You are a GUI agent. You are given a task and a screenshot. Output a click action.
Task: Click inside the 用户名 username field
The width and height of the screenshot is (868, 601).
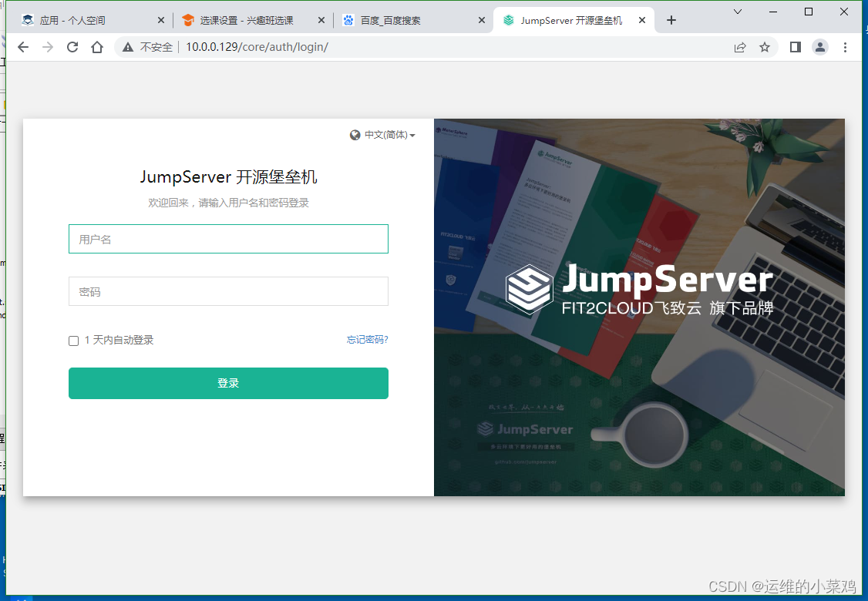pos(228,239)
